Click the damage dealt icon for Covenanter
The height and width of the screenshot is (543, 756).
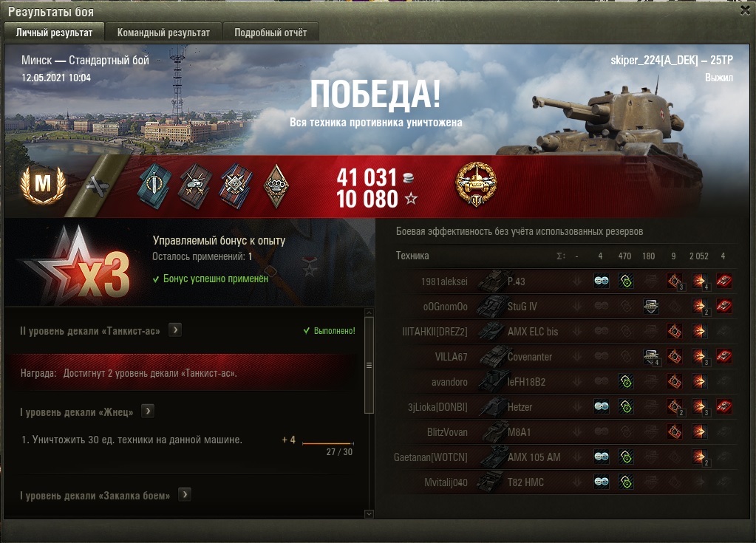(x=699, y=357)
